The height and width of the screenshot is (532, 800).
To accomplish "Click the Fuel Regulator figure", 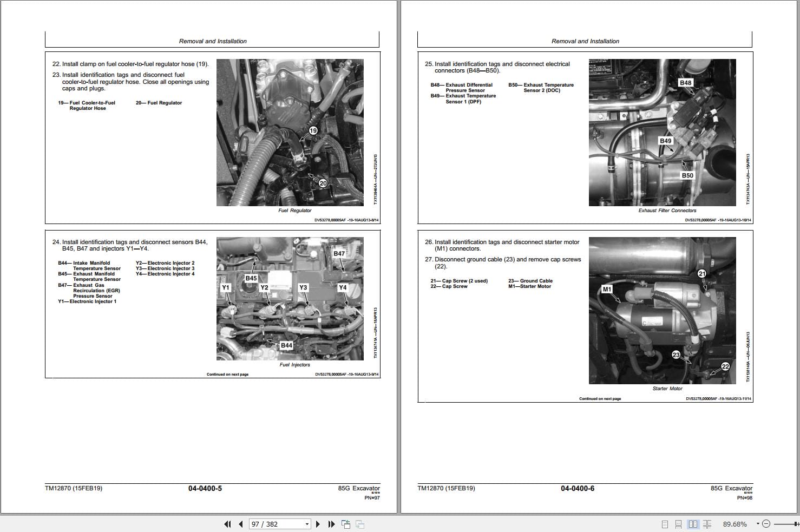I will click(x=290, y=132).
